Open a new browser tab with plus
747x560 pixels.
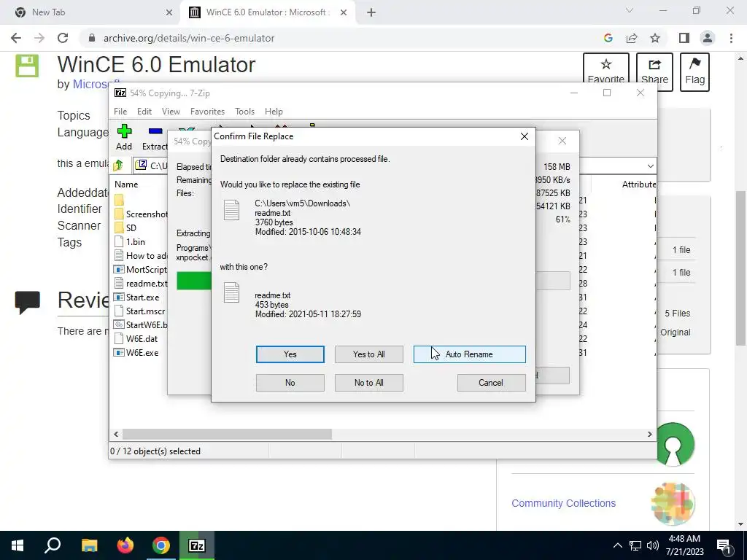371,12
